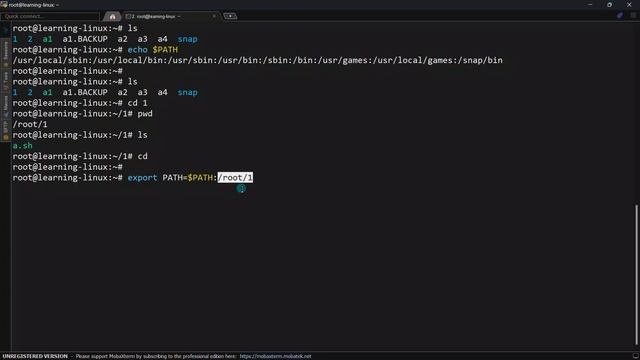Screen dimensions: 640x360
Task: Click the 'pwd' command text
Action: tap(145, 114)
